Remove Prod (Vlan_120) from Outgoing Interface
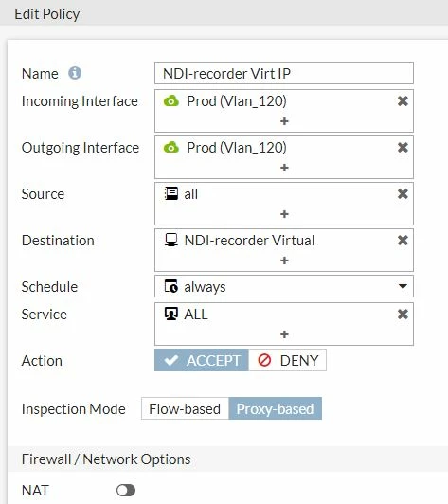448x504 pixels. 403,148
